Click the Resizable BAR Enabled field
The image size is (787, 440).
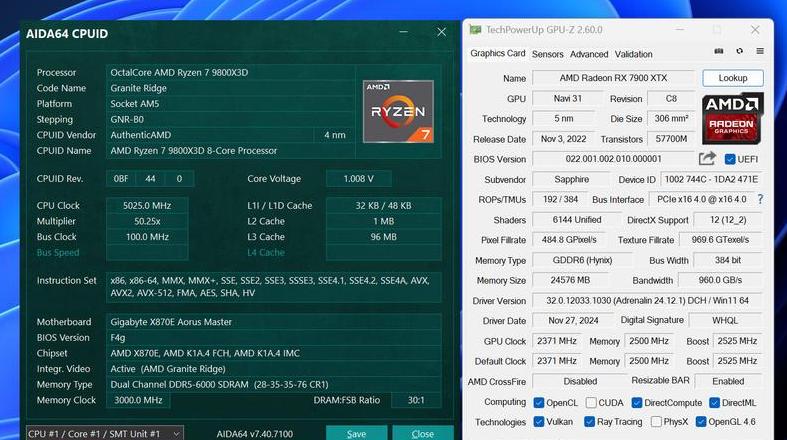(728, 381)
